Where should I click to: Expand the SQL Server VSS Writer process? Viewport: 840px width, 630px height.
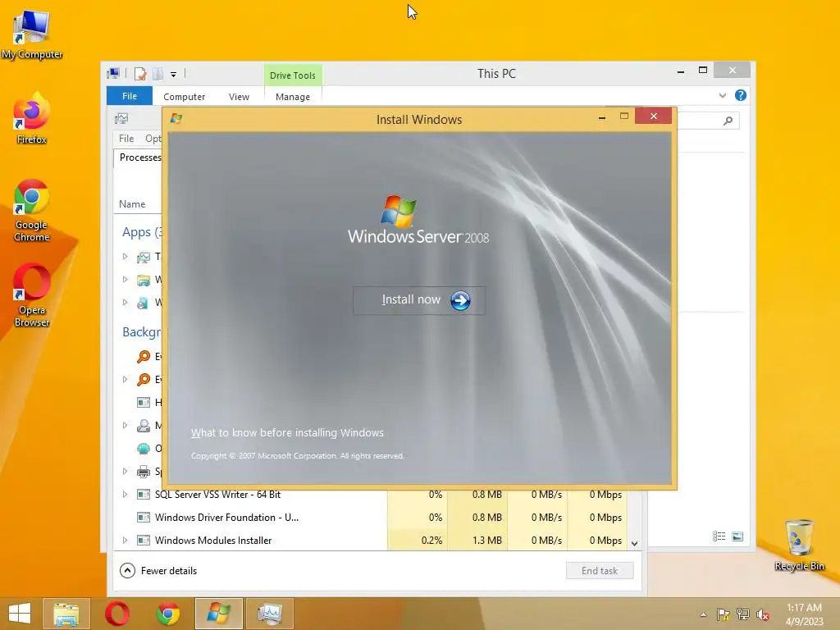click(x=125, y=495)
